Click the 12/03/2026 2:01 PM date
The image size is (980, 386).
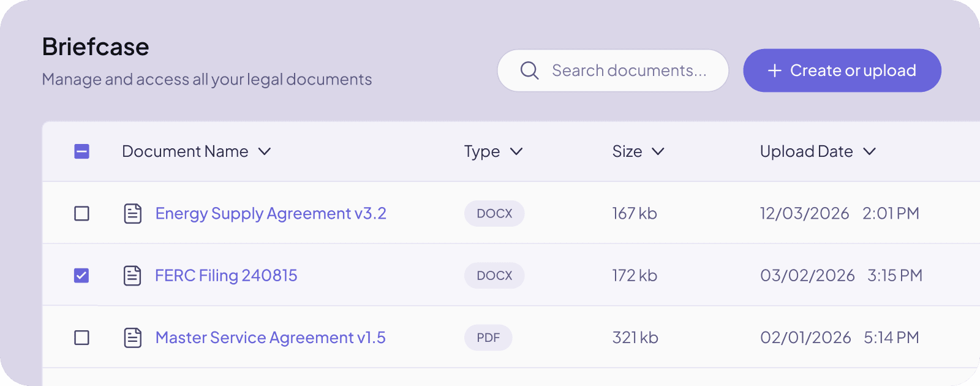tap(840, 213)
